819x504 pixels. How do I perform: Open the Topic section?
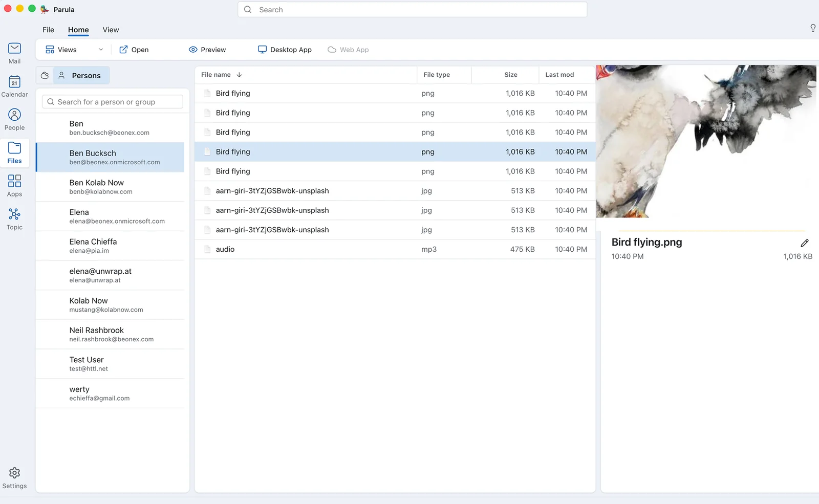14,220
